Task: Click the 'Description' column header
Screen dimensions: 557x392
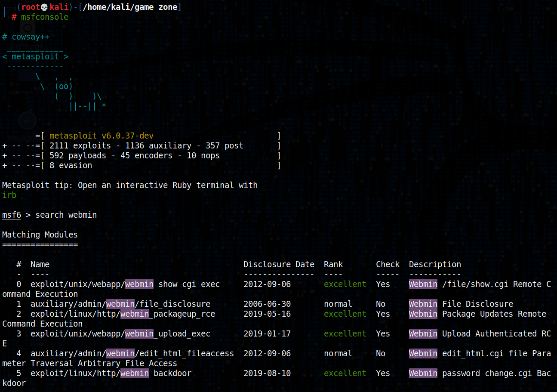Action: 435,265
